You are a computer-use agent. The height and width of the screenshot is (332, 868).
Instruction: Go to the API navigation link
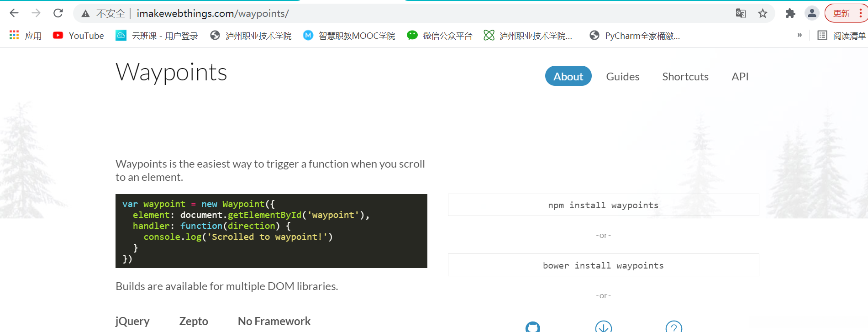(x=740, y=76)
